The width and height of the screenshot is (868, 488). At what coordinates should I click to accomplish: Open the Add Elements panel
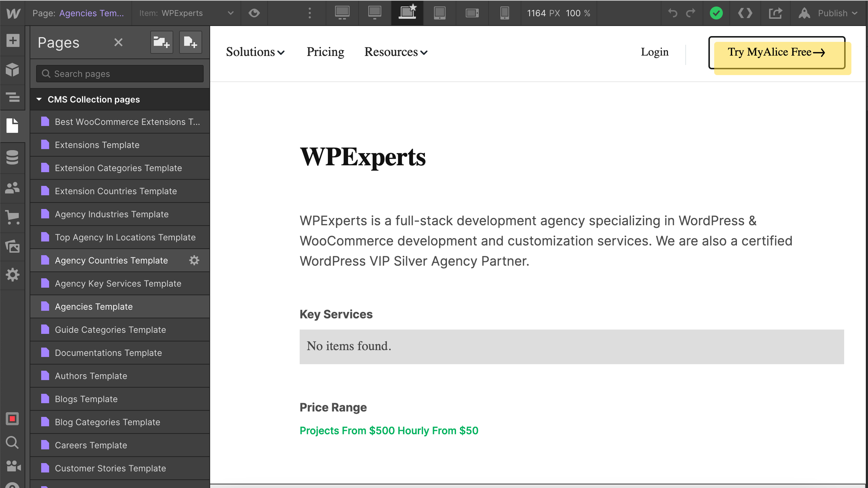13,40
